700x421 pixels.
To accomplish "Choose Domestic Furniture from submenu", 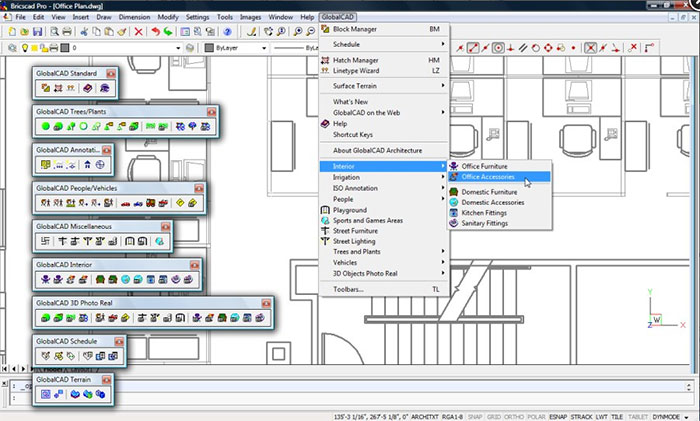I will pos(500,192).
